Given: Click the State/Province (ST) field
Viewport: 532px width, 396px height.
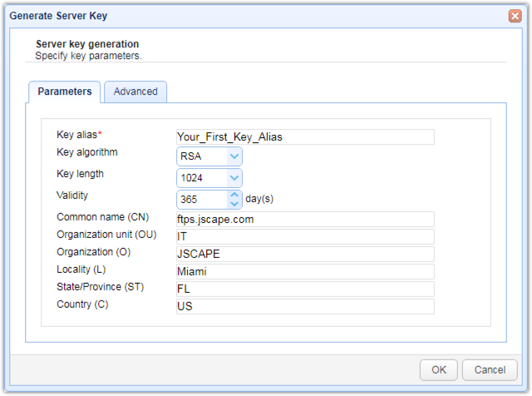Looking at the screenshot, I should (x=305, y=290).
